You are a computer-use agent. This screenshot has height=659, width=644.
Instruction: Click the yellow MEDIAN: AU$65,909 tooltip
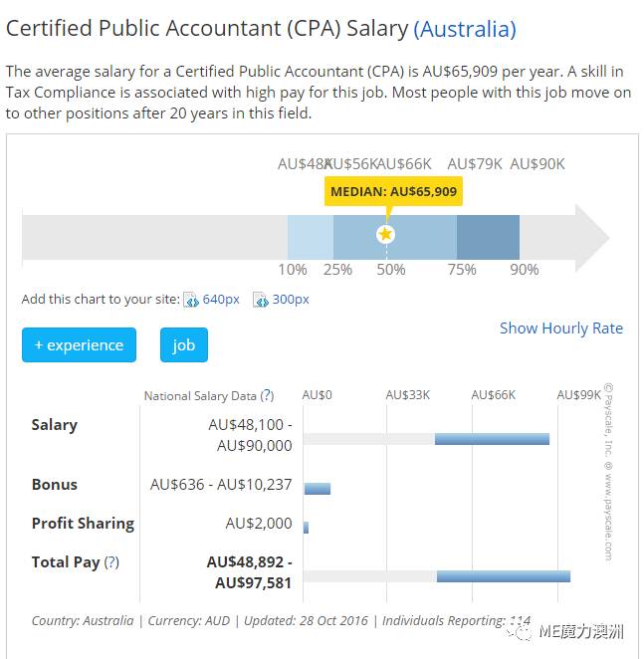[393, 191]
